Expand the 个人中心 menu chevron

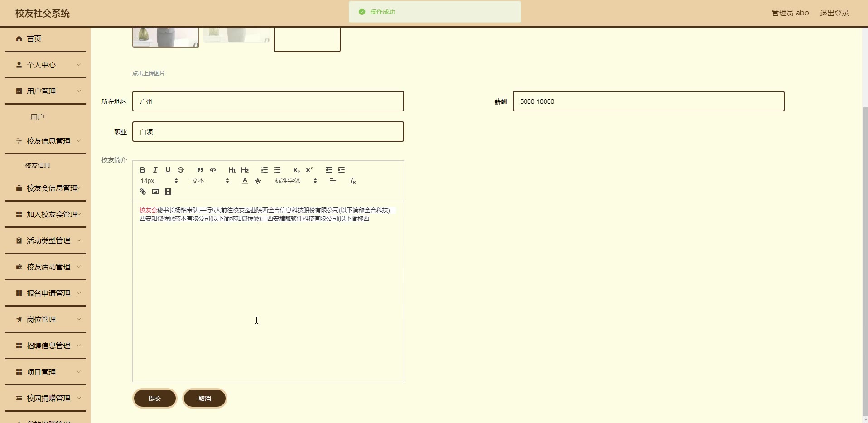[x=79, y=65]
